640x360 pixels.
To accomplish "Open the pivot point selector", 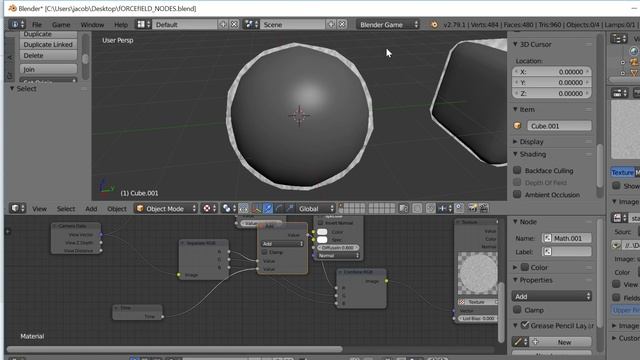I will point(228,209).
